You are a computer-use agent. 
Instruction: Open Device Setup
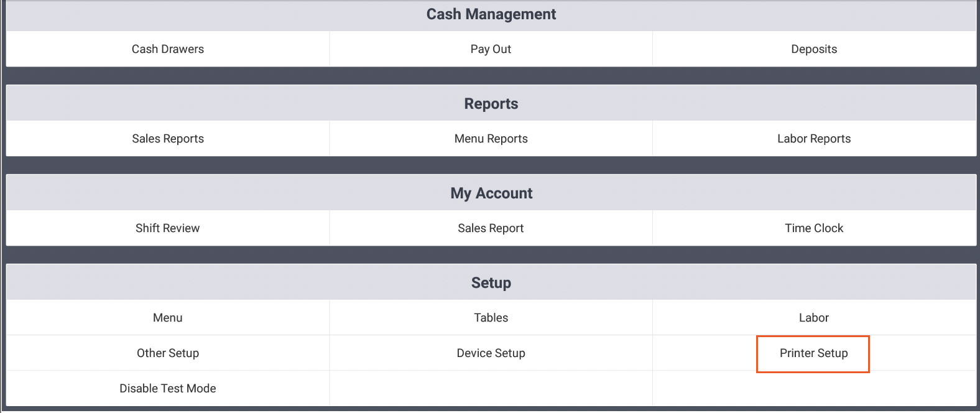(x=491, y=353)
